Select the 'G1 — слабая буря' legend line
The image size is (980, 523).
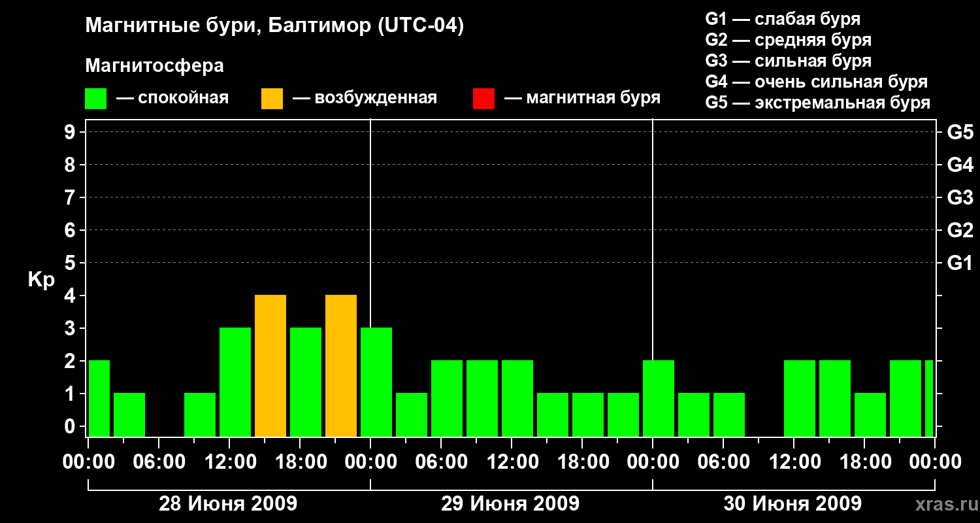(783, 19)
